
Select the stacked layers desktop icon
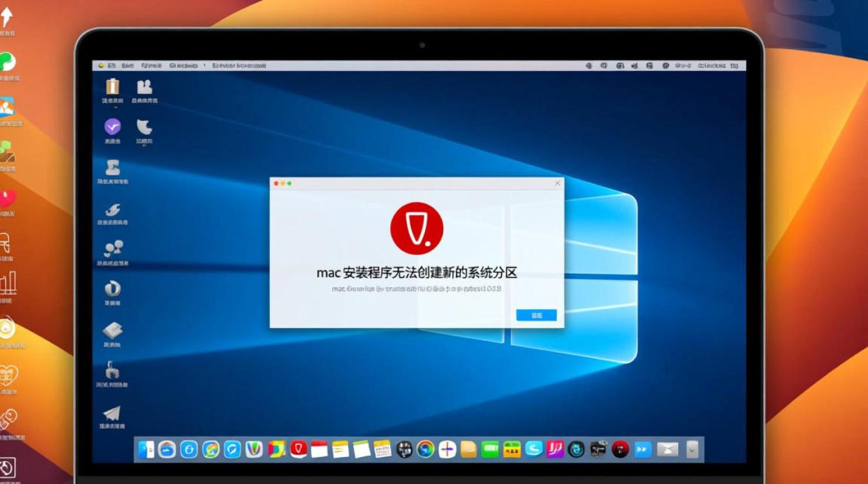tap(112, 330)
